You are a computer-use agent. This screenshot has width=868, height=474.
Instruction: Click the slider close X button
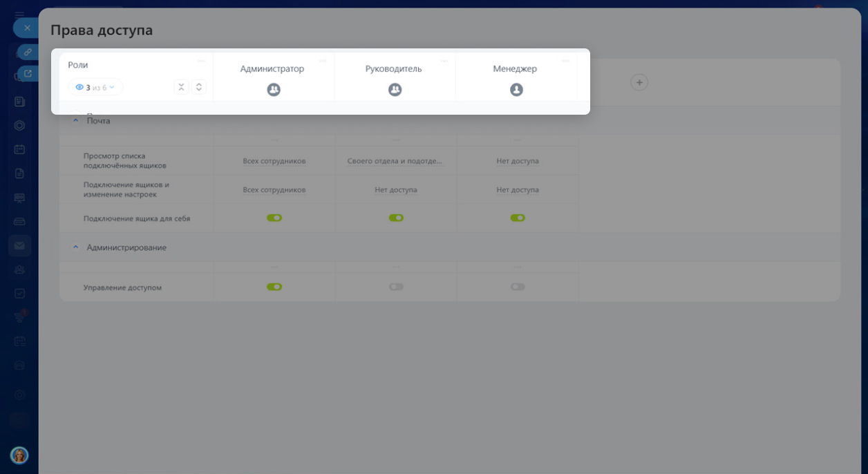pos(27,28)
